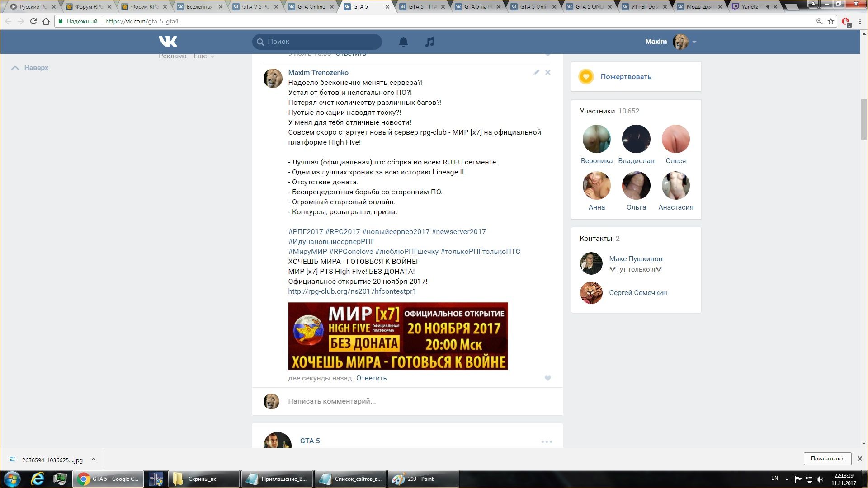Open the Lineage icon in the taskbar
The image size is (868, 488).
click(x=156, y=479)
